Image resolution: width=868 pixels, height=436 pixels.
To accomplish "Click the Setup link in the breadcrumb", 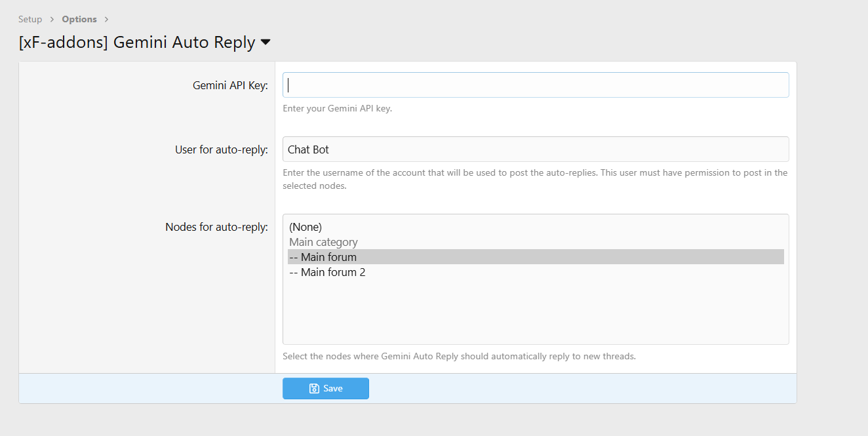I will coord(30,19).
